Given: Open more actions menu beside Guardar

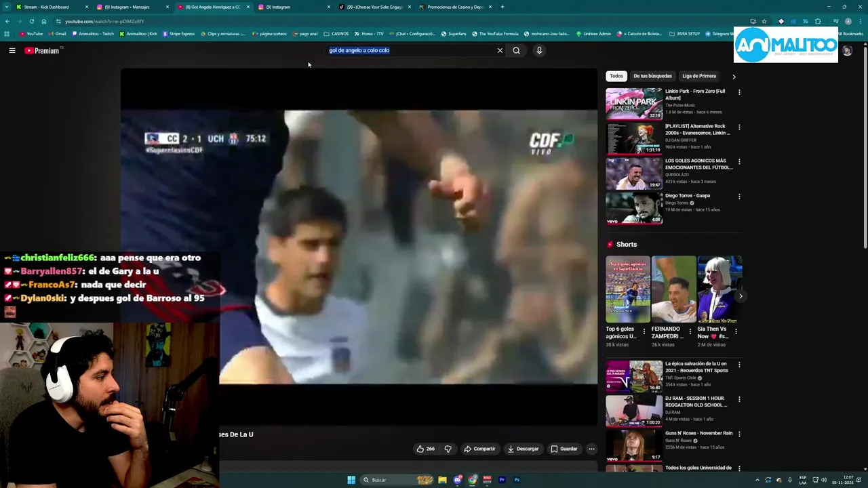Looking at the screenshot, I should pyautogui.click(x=591, y=449).
